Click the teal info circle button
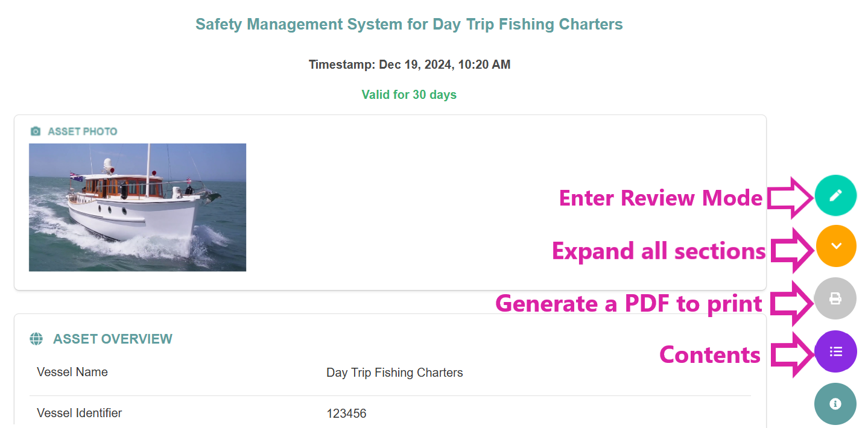Screen dimensions: 868x428 (x=835, y=403)
